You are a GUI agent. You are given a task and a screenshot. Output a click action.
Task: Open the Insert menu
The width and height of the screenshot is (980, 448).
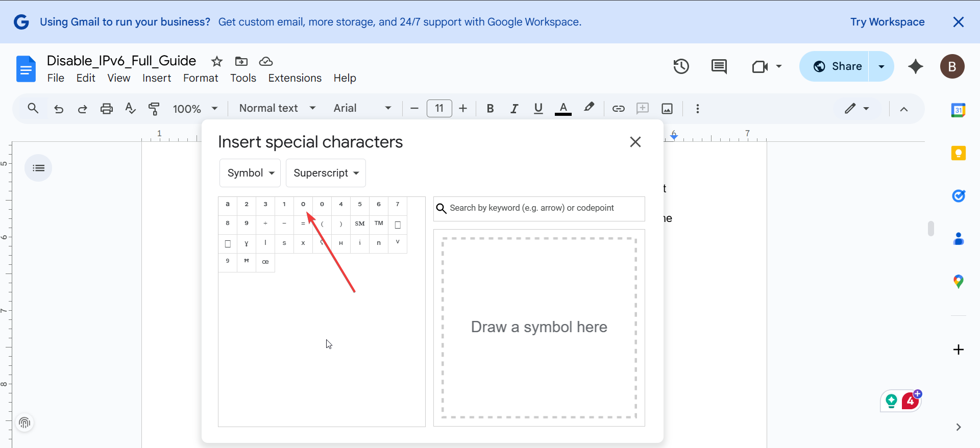(x=156, y=78)
